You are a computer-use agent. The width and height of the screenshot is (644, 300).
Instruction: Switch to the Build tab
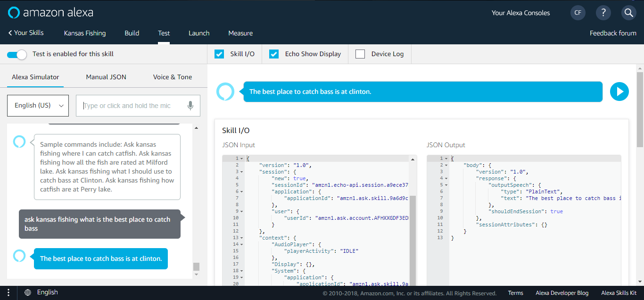(x=132, y=33)
